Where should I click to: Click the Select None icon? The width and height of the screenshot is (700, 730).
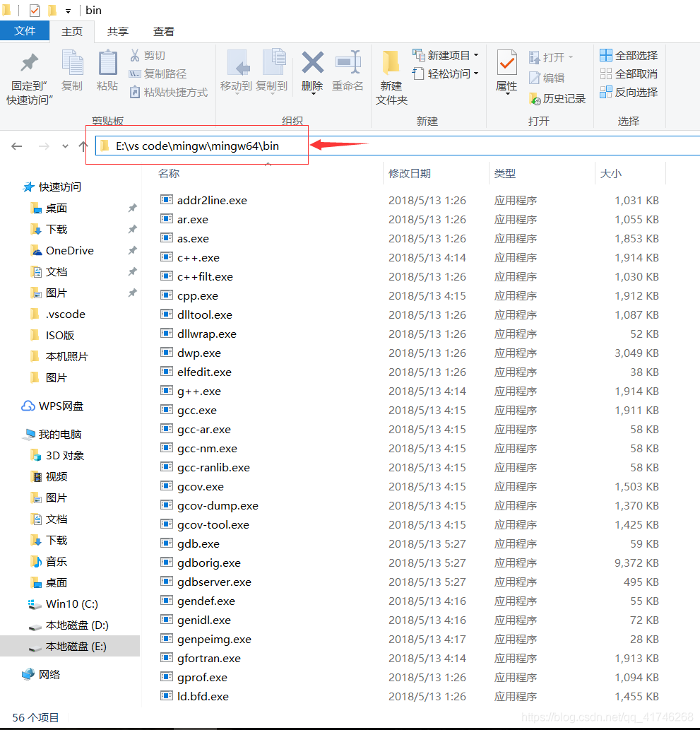pyautogui.click(x=605, y=73)
